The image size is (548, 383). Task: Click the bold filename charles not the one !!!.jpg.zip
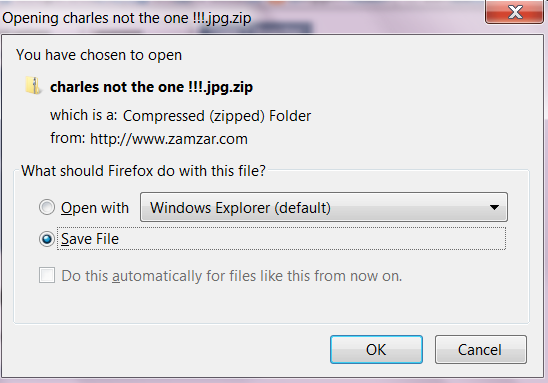pos(151,87)
